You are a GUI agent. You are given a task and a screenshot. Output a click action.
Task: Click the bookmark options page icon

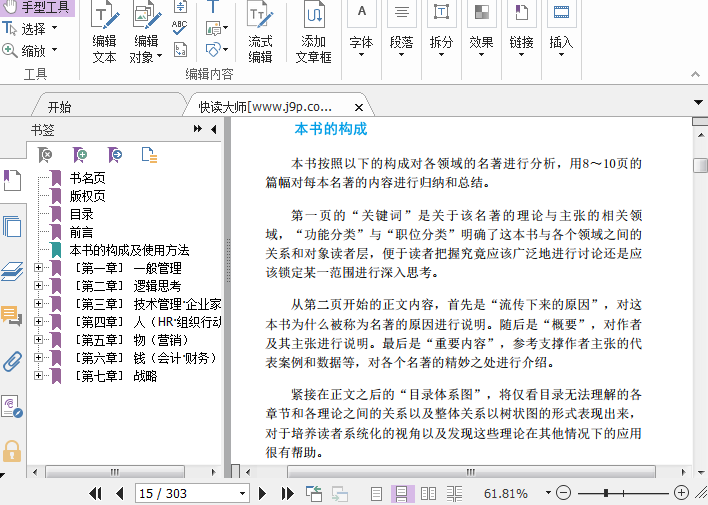(x=149, y=155)
